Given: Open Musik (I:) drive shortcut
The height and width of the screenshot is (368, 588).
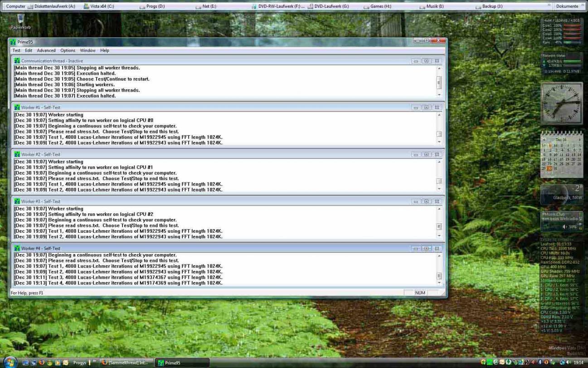Looking at the screenshot, I should (x=431, y=6).
